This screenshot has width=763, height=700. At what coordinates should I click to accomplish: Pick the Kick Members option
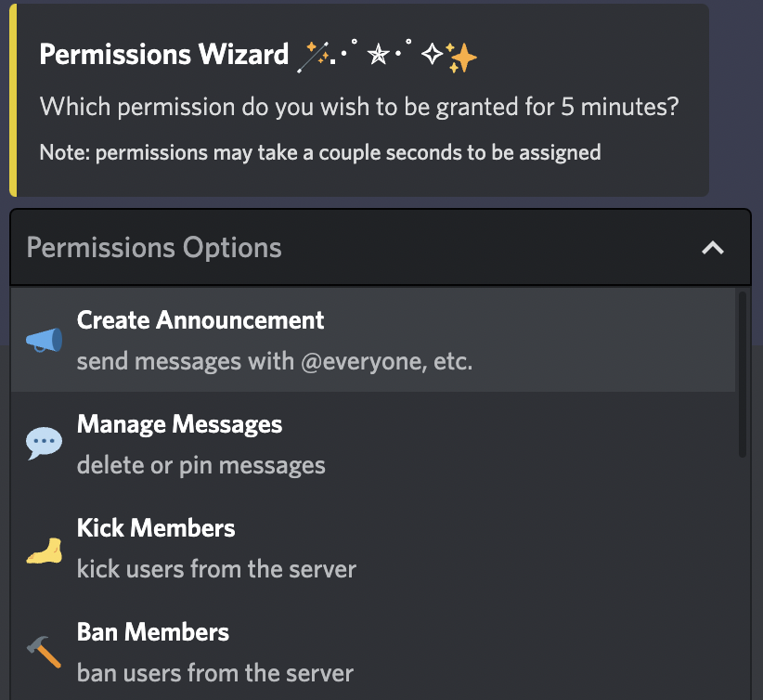tap(373, 548)
